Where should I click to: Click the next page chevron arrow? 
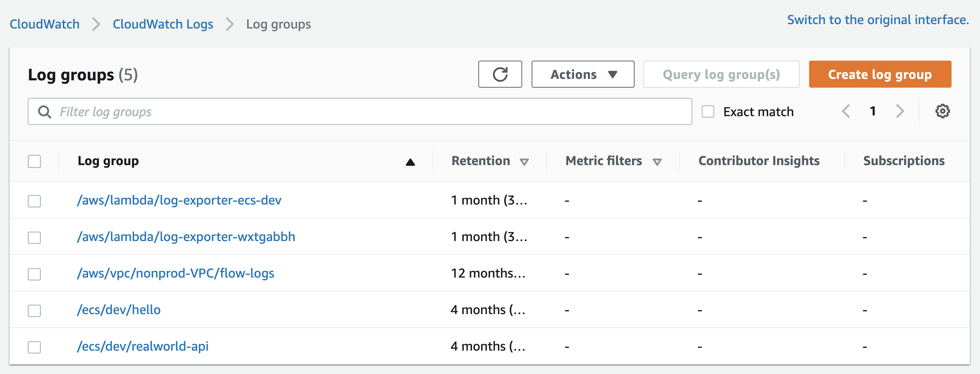(x=900, y=111)
